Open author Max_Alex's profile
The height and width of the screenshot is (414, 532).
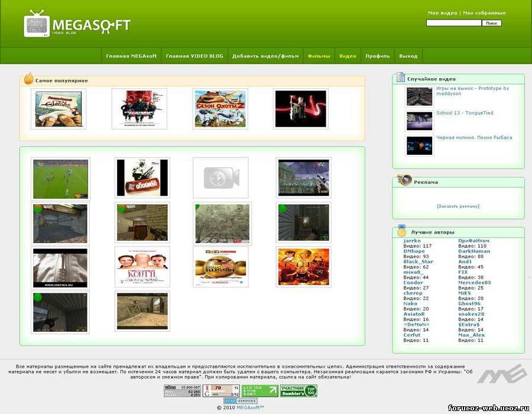point(472,335)
